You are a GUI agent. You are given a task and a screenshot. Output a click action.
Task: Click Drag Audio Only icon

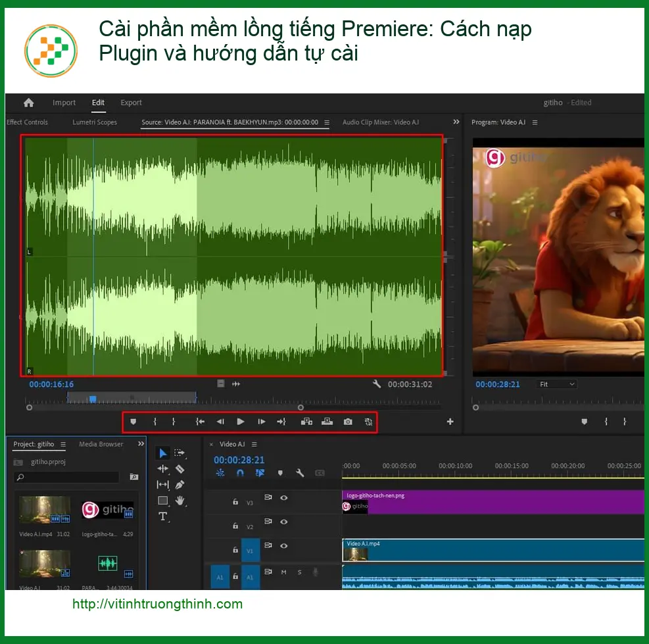pos(236,384)
